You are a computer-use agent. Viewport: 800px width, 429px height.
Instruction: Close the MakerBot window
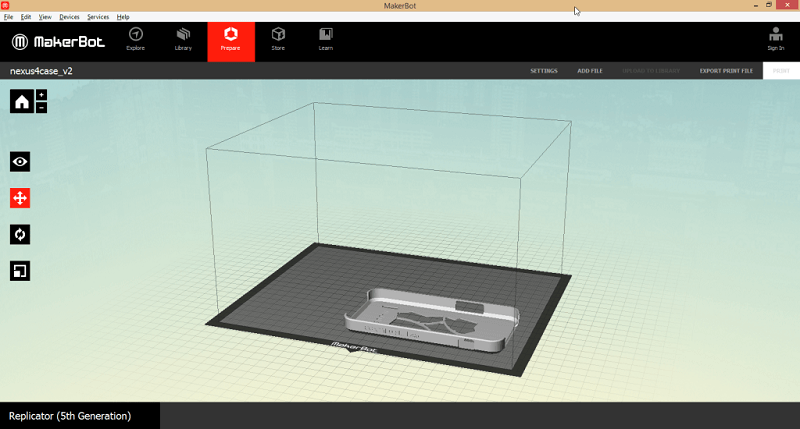pyautogui.click(x=787, y=5)
